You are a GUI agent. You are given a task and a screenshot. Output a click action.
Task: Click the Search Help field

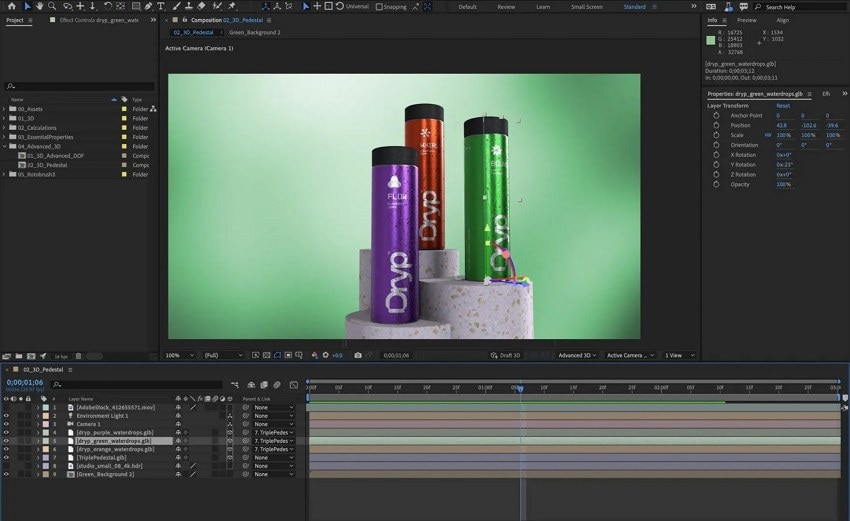click(x=800, y=7)
